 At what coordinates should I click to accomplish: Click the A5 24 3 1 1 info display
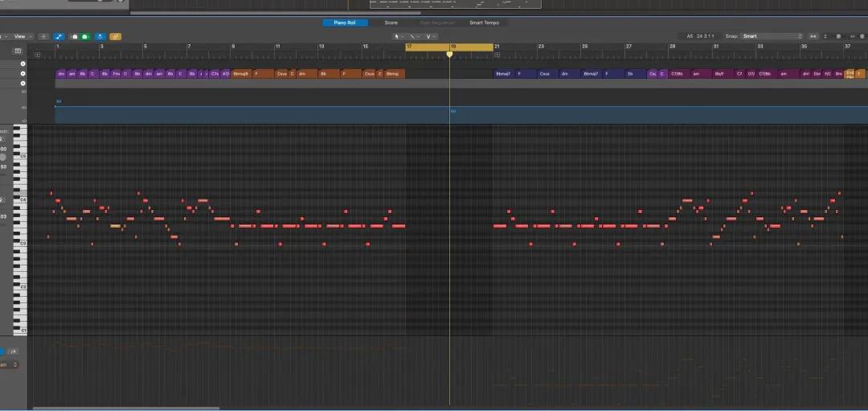pos(700,36)
